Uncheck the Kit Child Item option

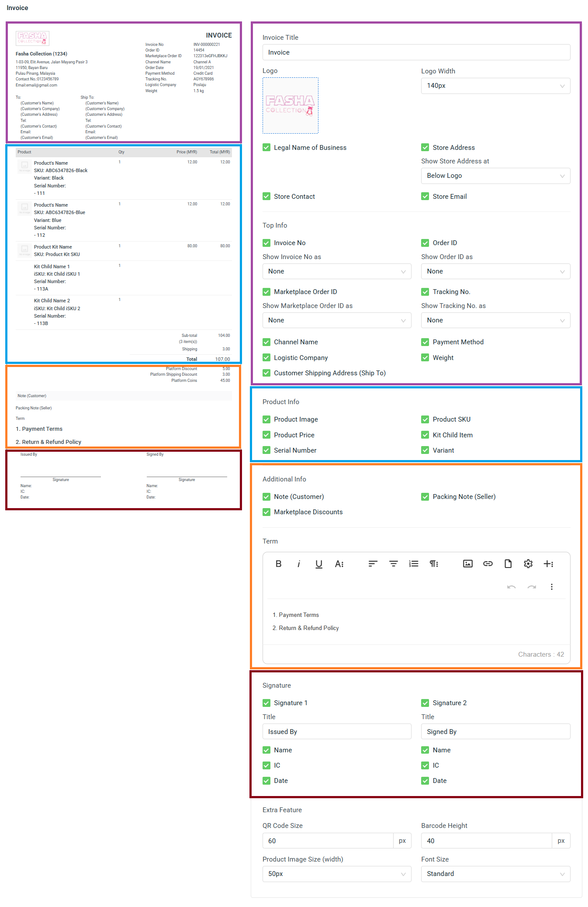[x=425, y=435]
